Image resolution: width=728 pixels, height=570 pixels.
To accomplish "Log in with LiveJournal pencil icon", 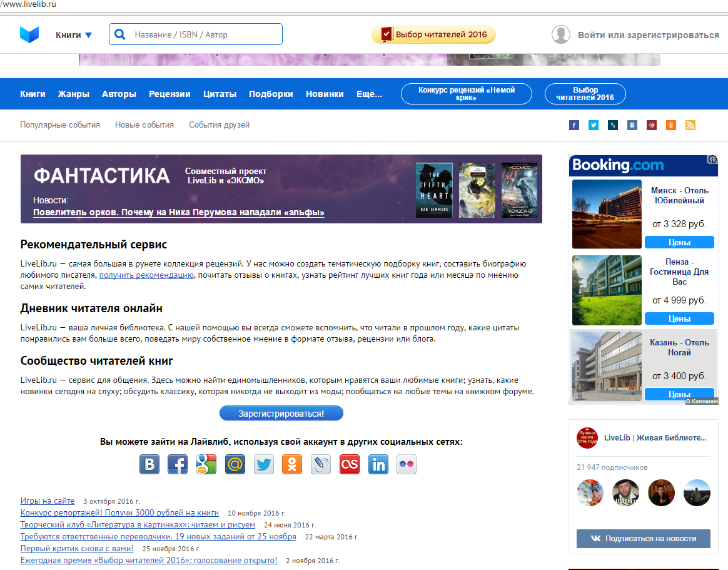I will pyautogui.click(x=321, y=464).
